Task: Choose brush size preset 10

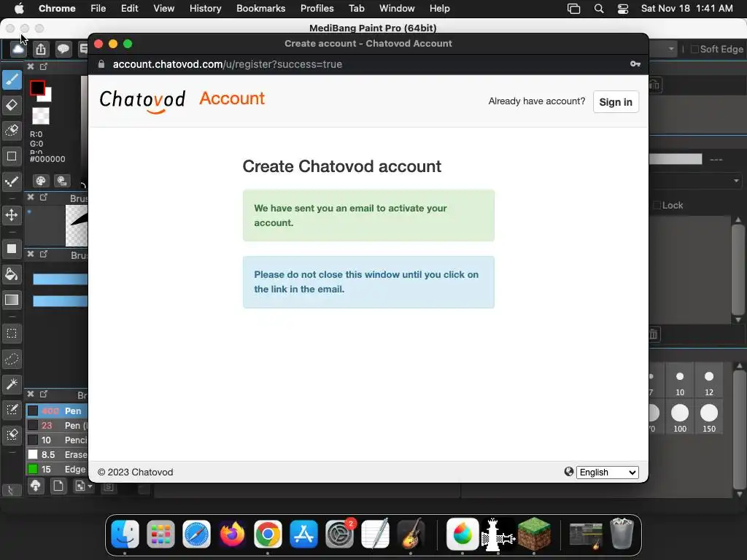Action: (680, 382)
